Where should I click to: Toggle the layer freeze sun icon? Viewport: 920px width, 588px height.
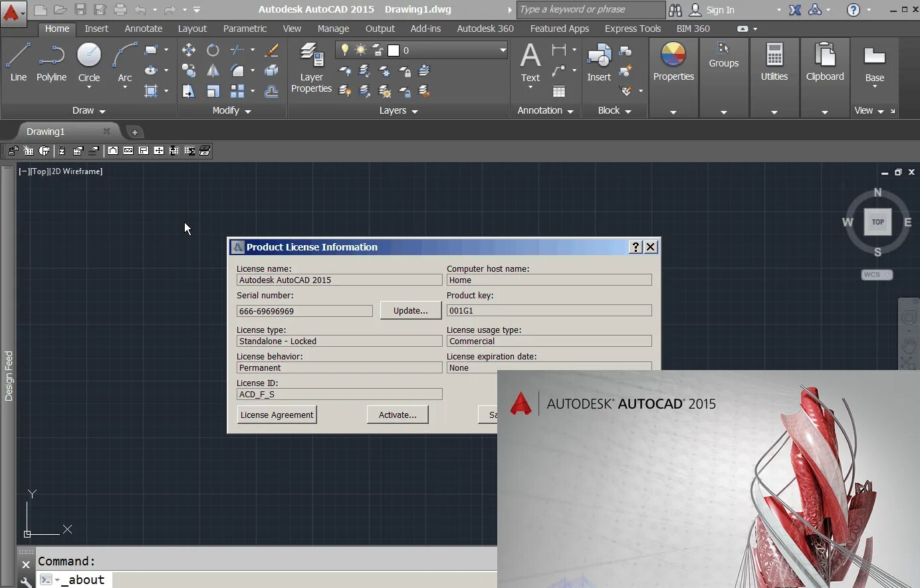(x=360, y=50)
